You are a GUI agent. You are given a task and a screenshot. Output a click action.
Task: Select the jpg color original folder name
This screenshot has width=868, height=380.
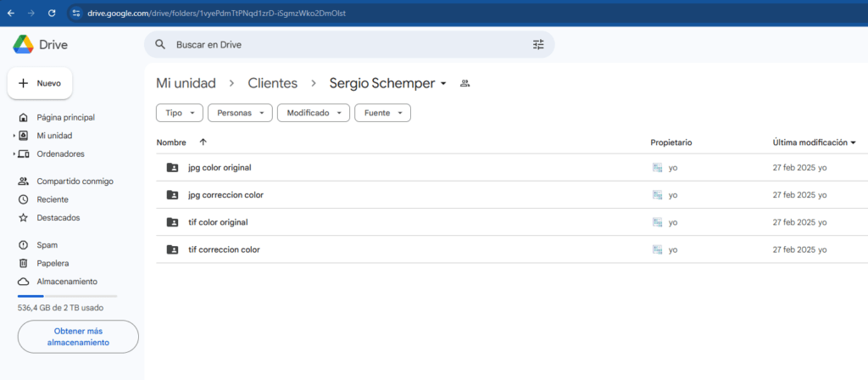[220, 167]
